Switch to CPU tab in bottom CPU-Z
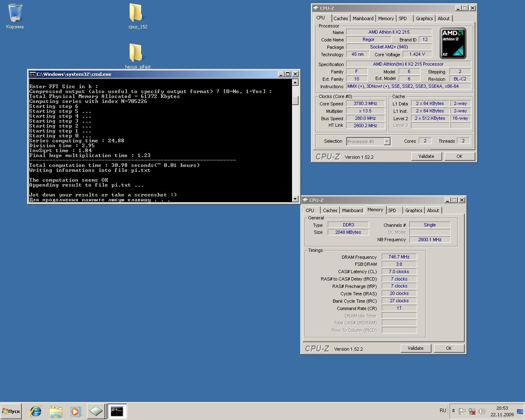The image size is (525, 420). coord(310,210)
